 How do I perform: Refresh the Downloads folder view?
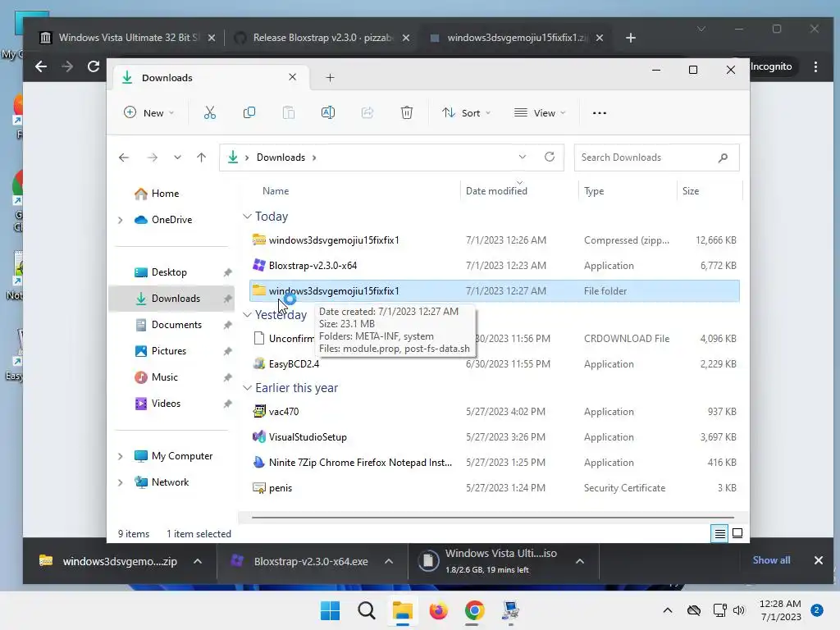[x=549, y=157]
